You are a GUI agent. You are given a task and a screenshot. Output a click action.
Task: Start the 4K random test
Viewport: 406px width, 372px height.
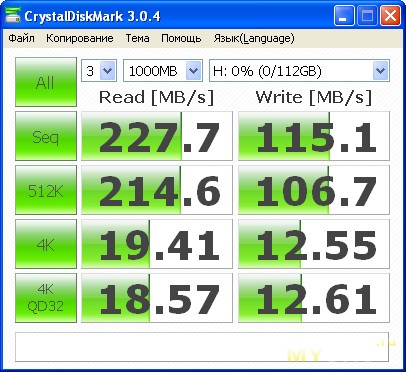[x=46, y=244]
